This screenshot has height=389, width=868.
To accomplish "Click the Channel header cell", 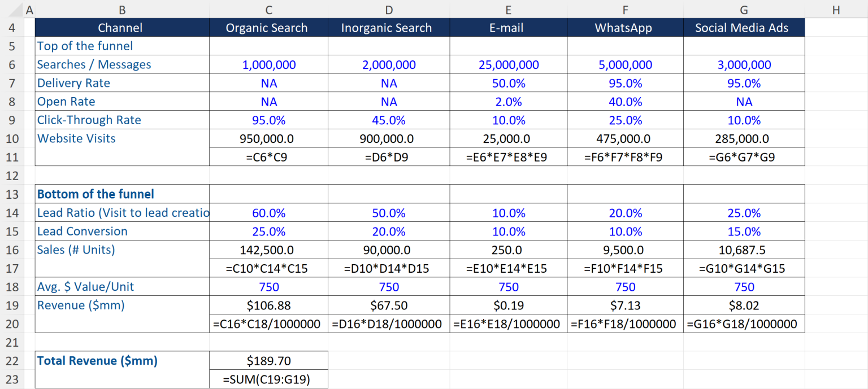I will [120, 27].
